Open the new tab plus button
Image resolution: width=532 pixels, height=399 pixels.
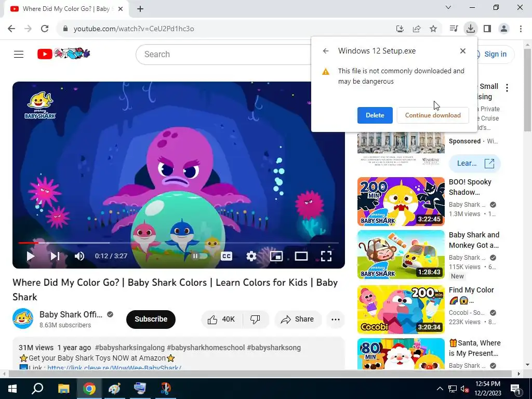pos(140,9)
